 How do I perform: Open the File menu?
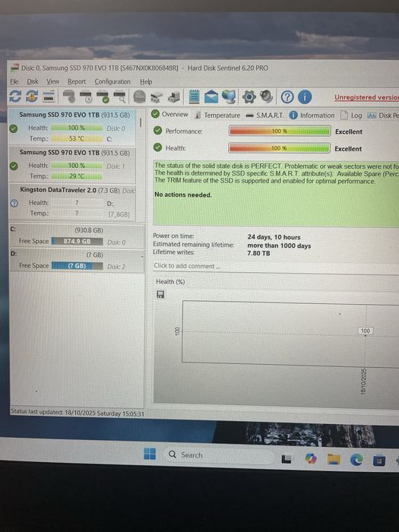(14, 81)
